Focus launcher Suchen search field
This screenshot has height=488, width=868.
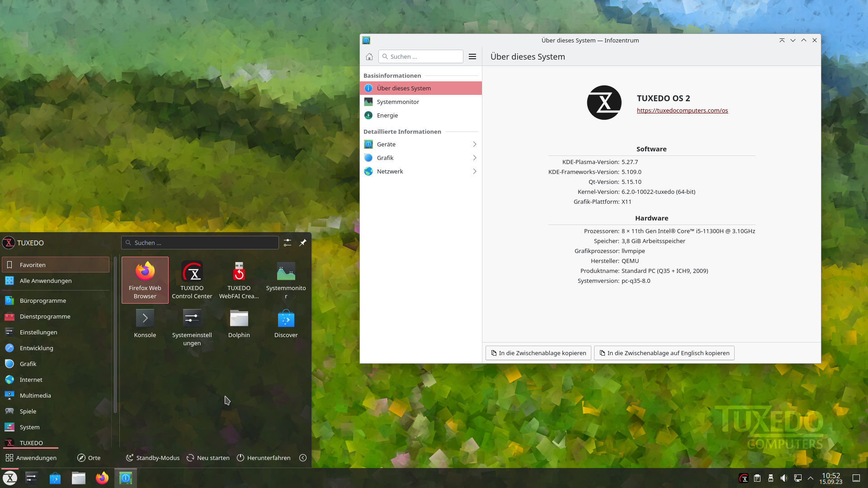pos(200,243)
